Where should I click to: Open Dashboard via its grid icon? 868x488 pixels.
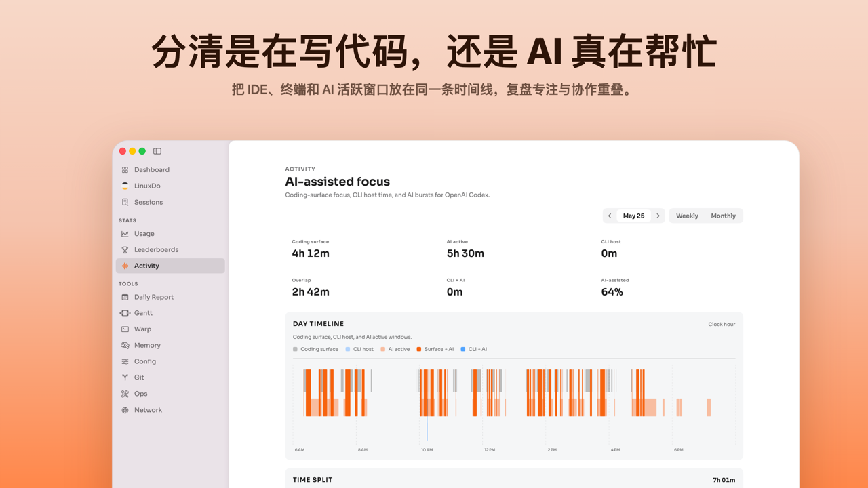click(125, 170)
